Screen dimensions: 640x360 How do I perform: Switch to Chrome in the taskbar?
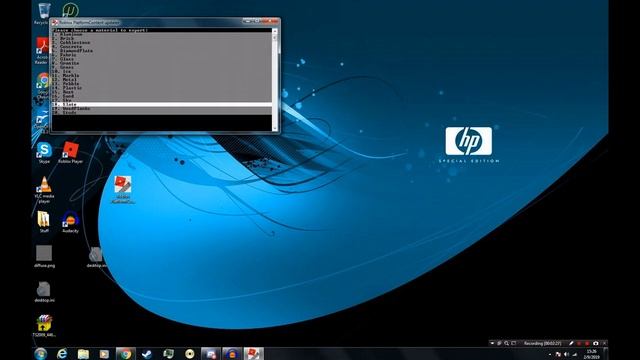(126, 353)
